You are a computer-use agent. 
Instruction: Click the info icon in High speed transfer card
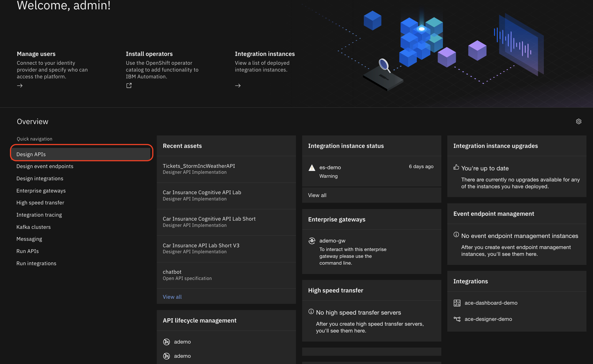[x=311, y=311]
